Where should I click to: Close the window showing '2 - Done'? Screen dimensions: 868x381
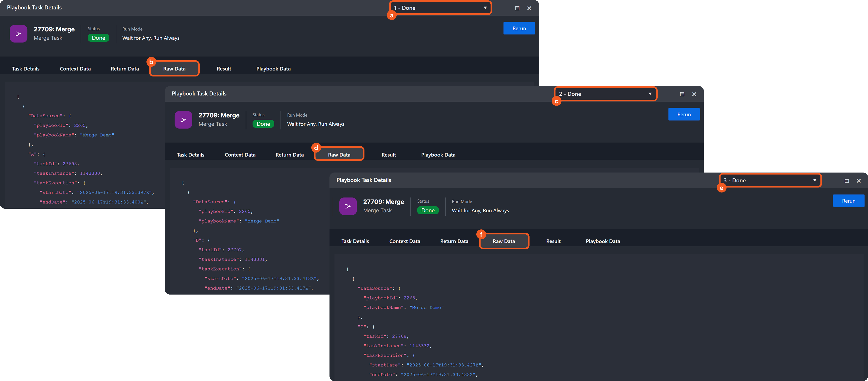tap(694, 94)
